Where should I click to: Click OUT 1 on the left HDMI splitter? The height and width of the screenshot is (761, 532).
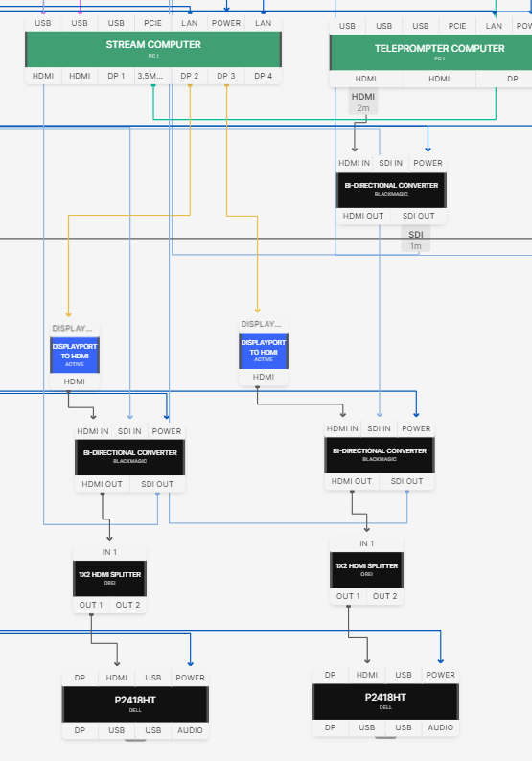tap(91, 605)
